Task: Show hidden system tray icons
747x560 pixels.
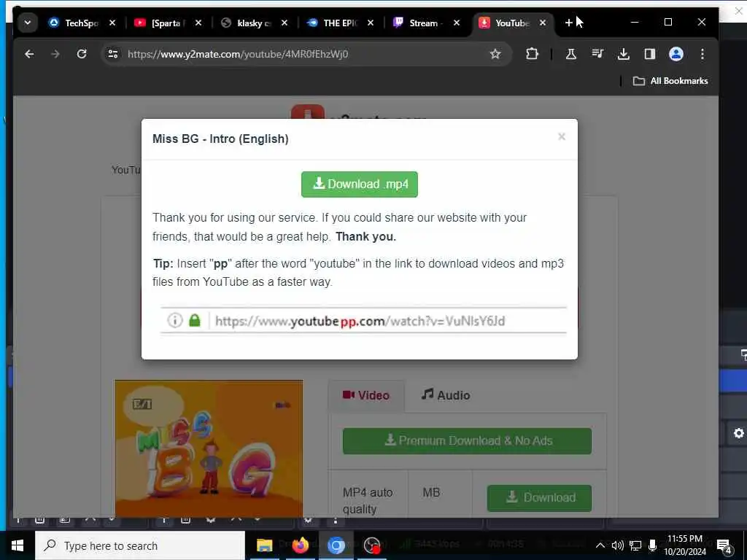Action: click(x=600, y=545)
